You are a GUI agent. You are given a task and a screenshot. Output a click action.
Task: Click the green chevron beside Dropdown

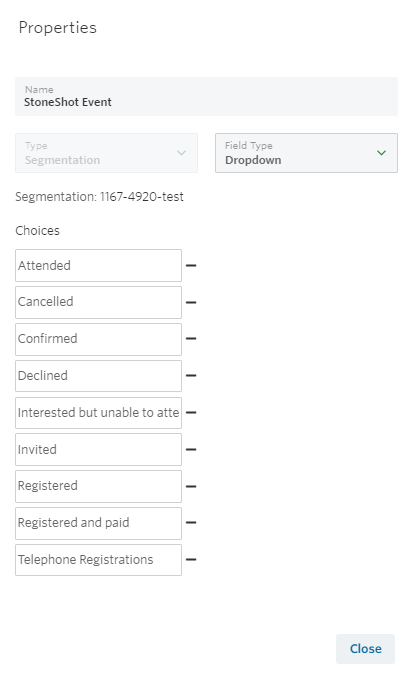click(x=381, y=153)
